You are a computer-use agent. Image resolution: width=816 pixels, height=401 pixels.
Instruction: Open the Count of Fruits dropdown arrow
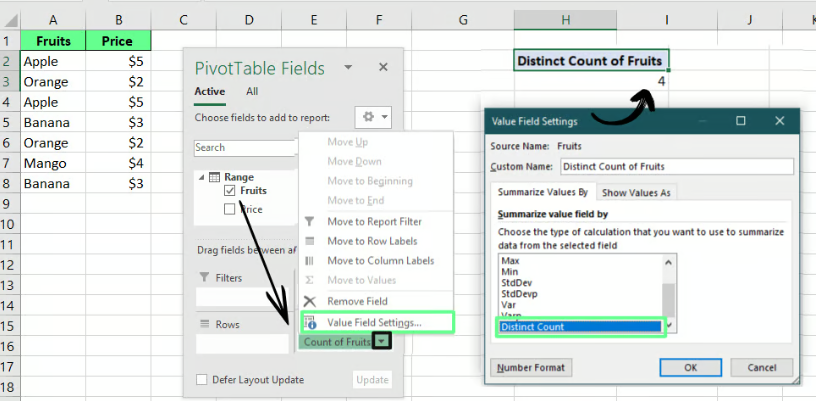tap(382, 342)
